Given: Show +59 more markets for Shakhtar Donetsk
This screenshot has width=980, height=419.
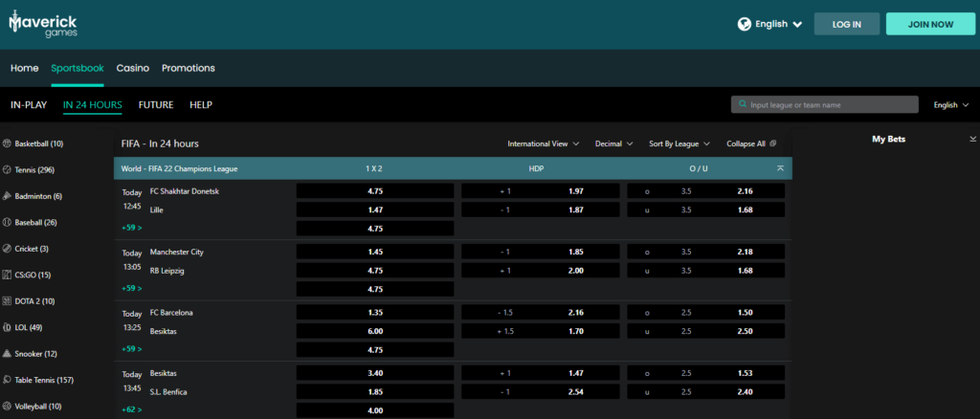Looking at the screenshot, I should tap(132, 228).
